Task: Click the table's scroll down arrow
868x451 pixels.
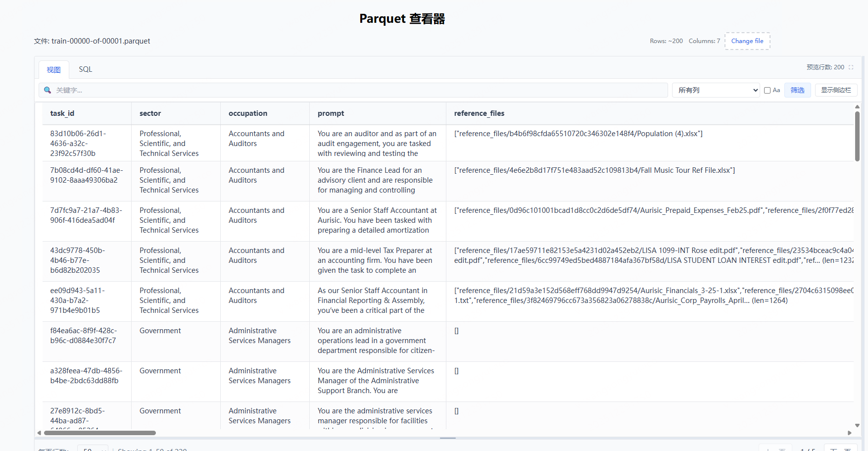Action: (x=857, y=425)
